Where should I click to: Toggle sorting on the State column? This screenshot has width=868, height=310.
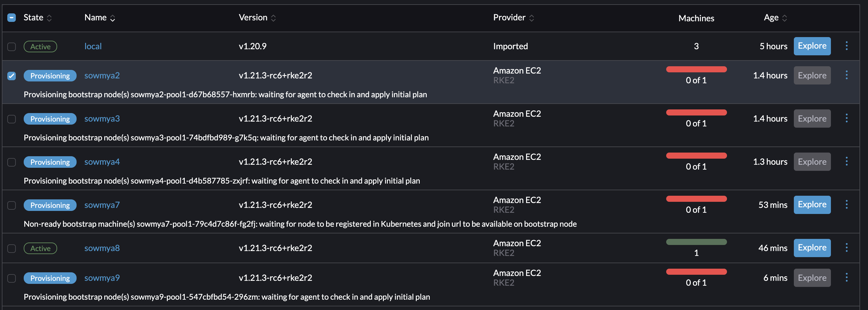(49, 18)
